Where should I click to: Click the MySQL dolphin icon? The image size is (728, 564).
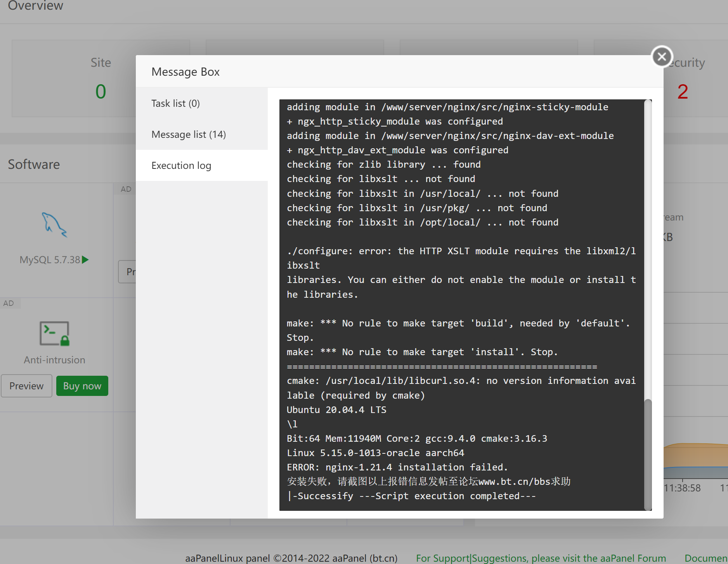tap(54, 225)
